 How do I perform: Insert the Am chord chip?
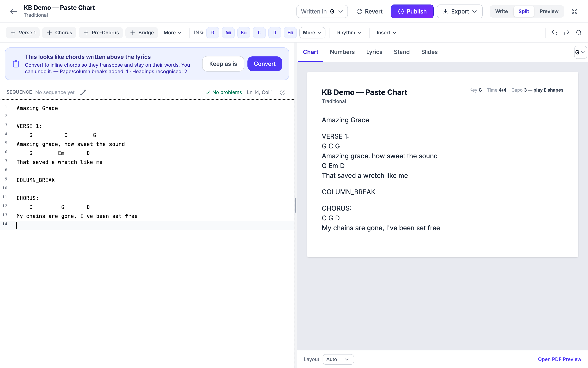coord(228,33)
